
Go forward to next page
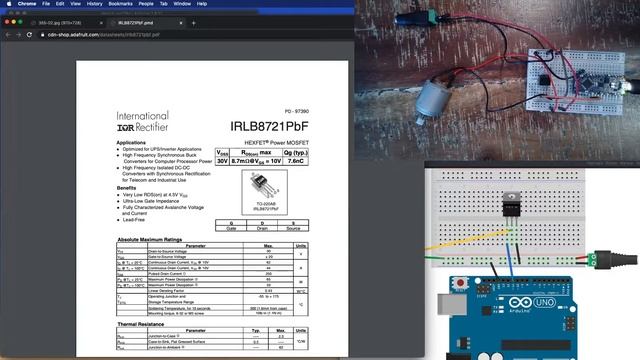tap(18, 35)
